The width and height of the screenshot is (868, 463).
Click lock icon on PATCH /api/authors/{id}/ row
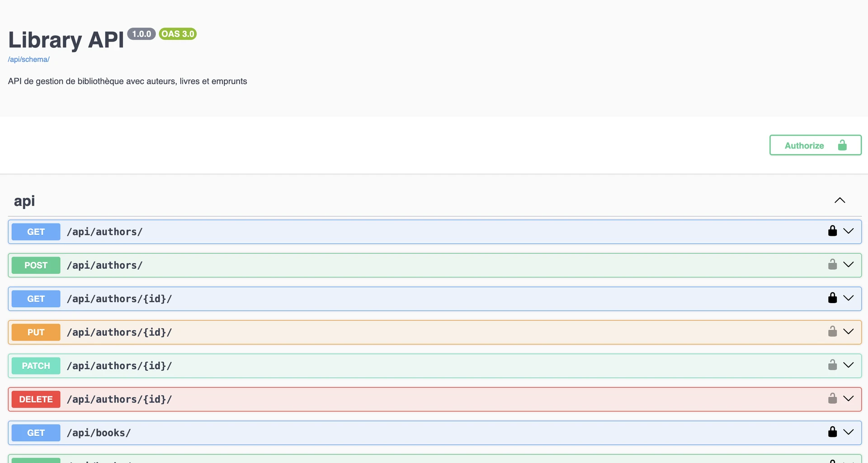click(x=832, y=365)
